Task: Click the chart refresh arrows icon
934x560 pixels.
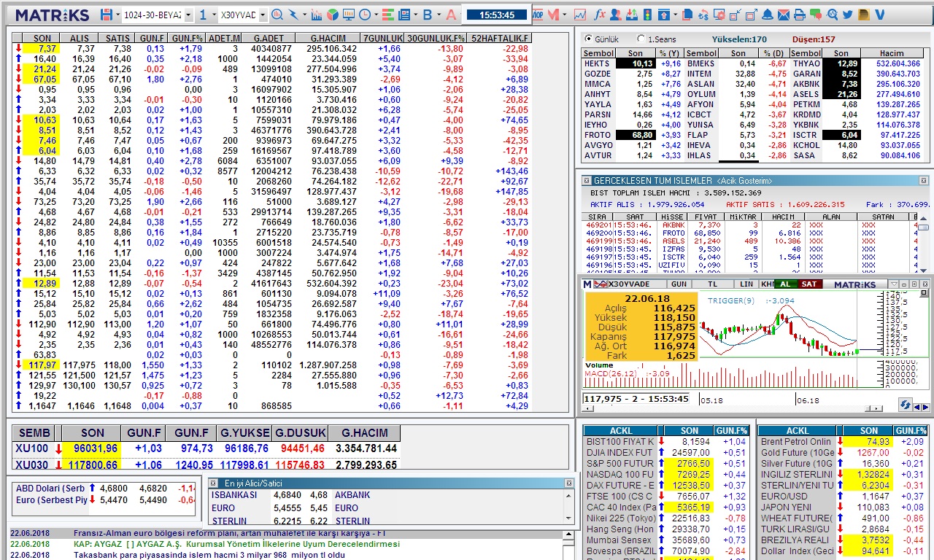Action: pyautogui.click(x=906, y=404)
